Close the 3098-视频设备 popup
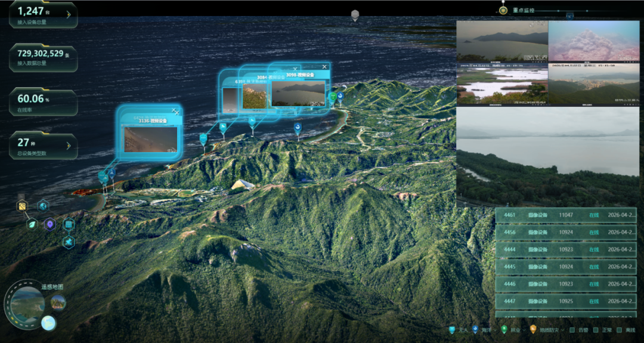Image resolution: width=644 pixels, height=343 pixels. 324,67
